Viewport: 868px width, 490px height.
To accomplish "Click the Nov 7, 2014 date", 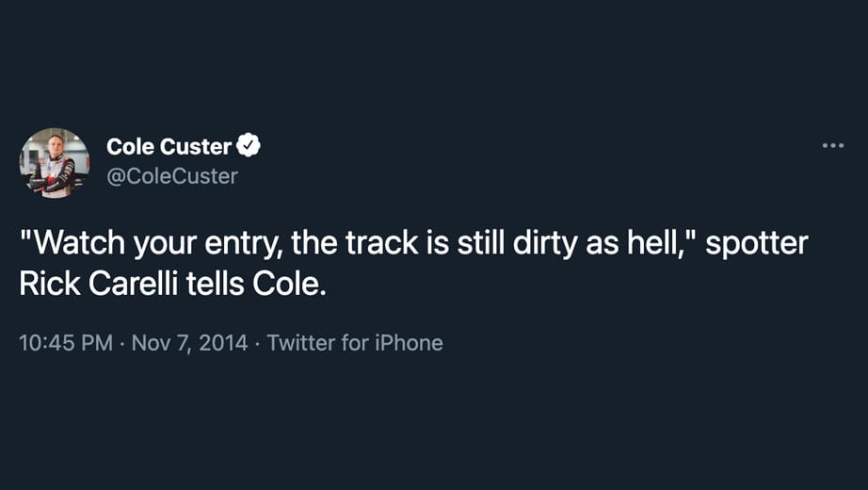I will (x=189, y=343).
